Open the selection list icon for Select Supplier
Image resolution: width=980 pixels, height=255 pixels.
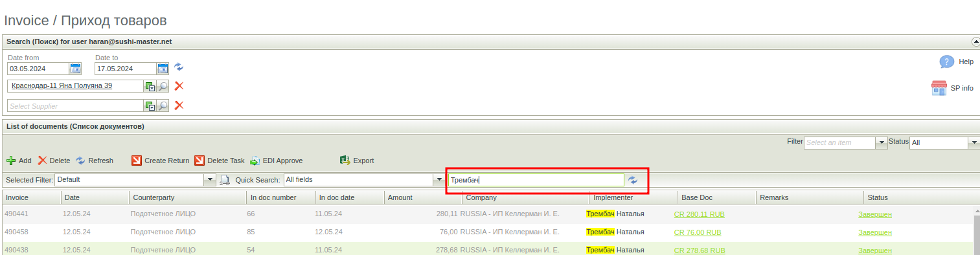150,106
